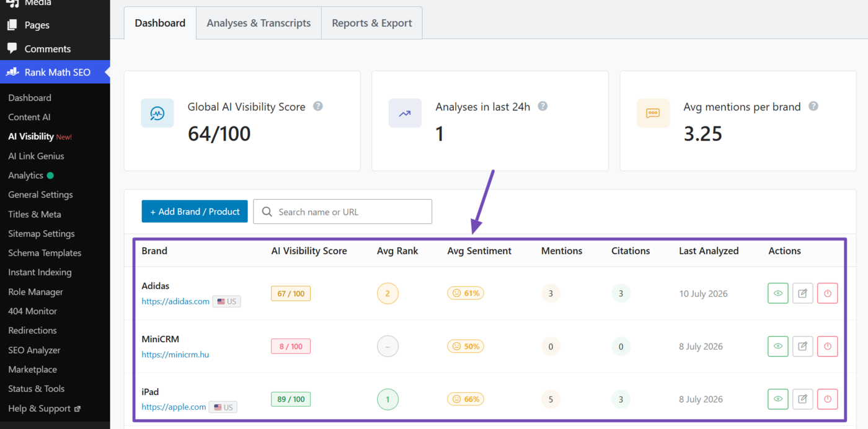Click the Adidas average rank 2 badge
The image size is (868, 429).
pyautogui.click(x=387, y=293)
